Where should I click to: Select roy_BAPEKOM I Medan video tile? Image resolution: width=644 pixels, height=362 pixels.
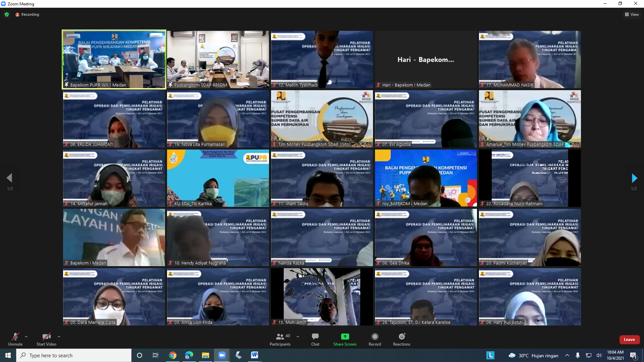coord(426,178)
